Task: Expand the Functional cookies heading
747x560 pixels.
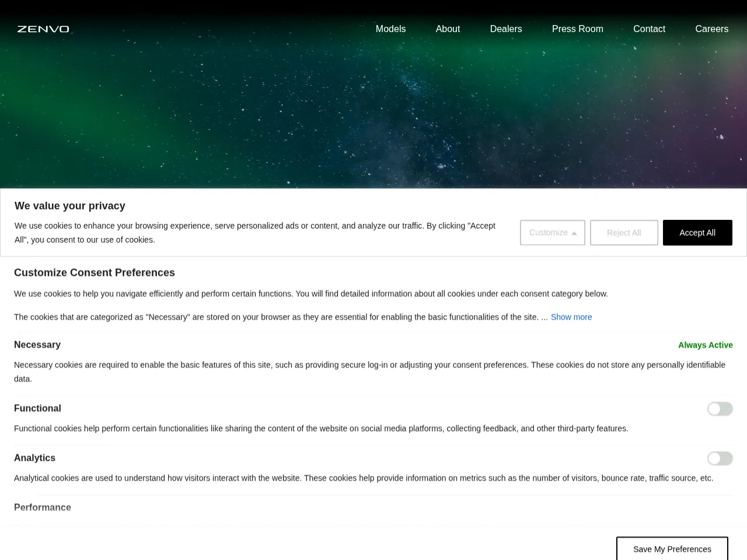Action: 37,408
